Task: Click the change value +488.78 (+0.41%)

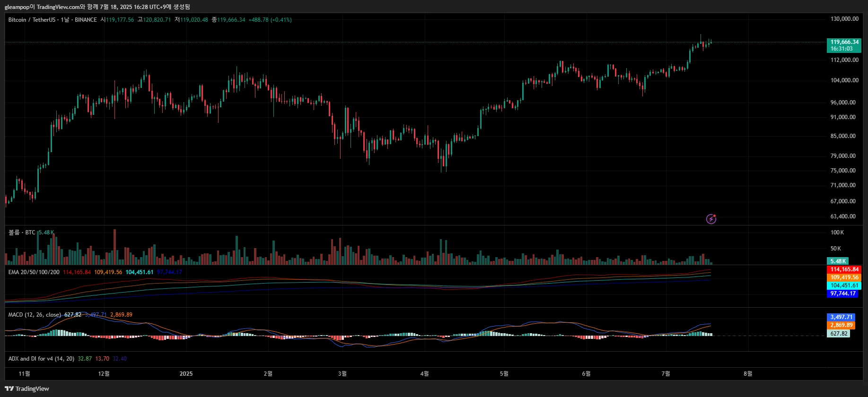Action: click(x=270, y=20)
